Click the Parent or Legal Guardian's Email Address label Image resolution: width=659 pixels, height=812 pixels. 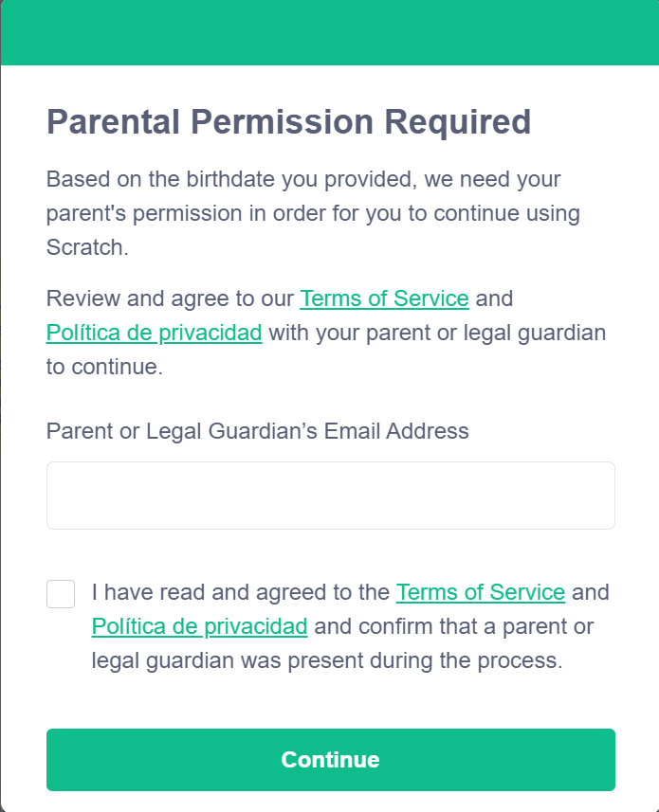(x=257, y=431)
